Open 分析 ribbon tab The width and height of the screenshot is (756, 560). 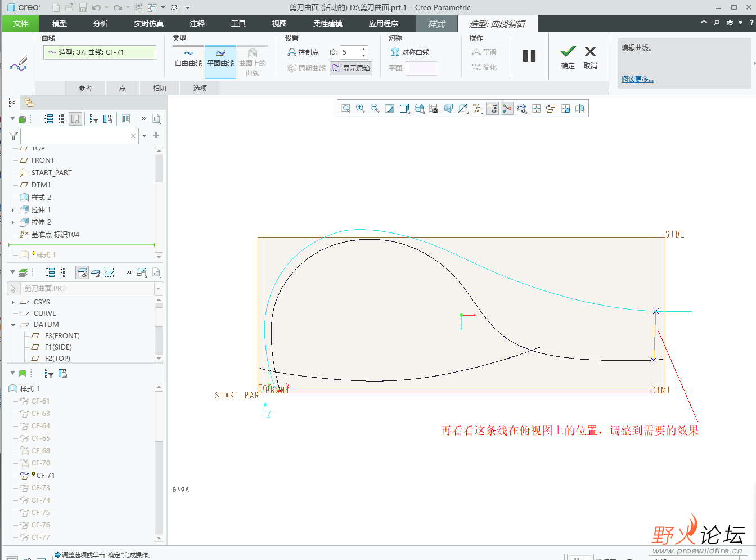101,24
